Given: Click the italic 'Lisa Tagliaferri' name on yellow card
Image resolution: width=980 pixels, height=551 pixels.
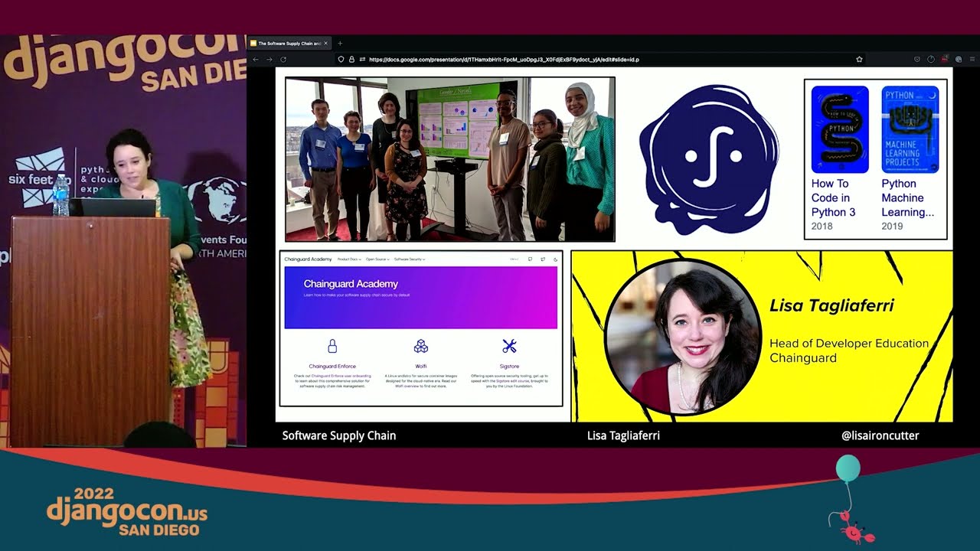Looking at the screenshot, I should pos(831,305).
